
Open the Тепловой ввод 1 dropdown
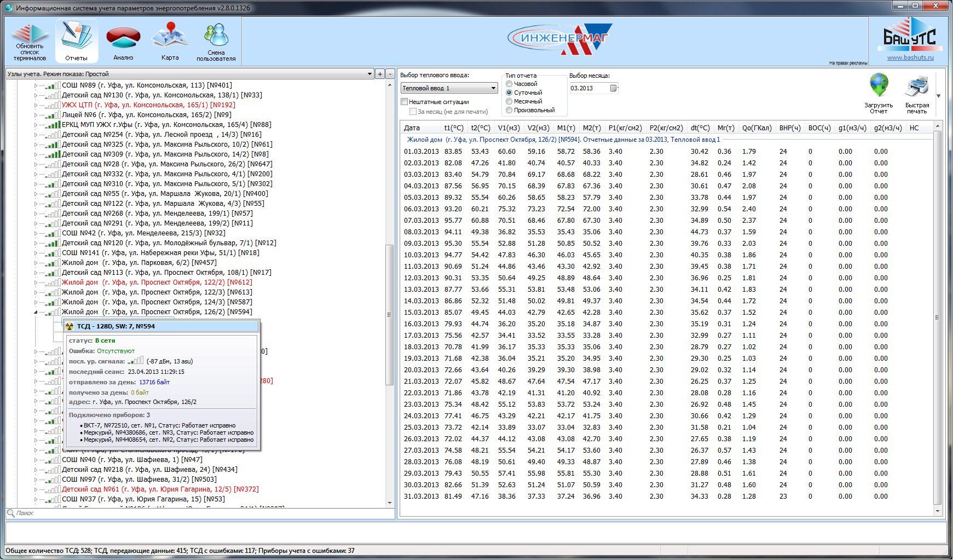click(x=449, y=88)
